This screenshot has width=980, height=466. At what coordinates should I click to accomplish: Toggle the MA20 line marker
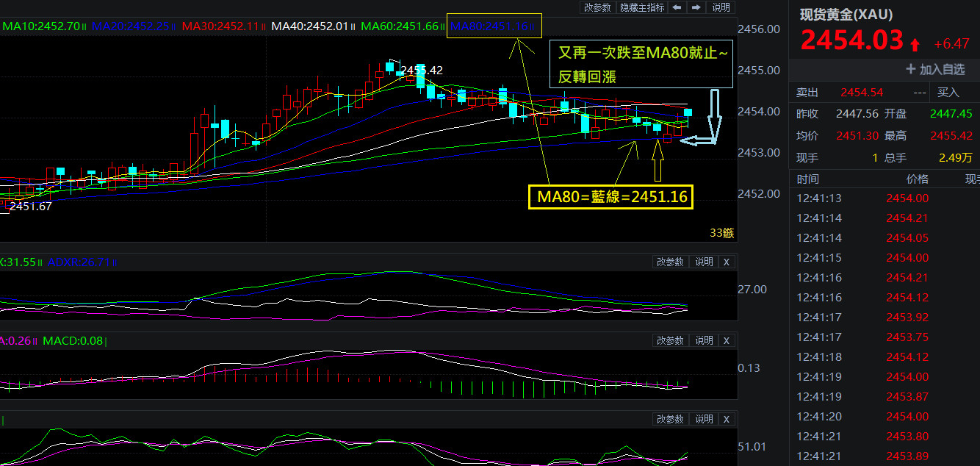tap(174, 26)
